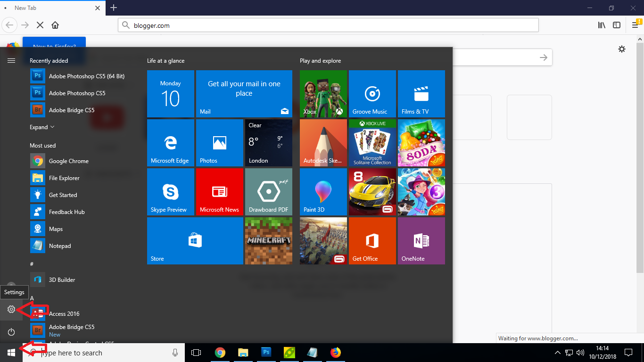Launch the Asphalt 8 racing game tile
The height and width of the screenshot is (362, 644).
coord(372,192)
